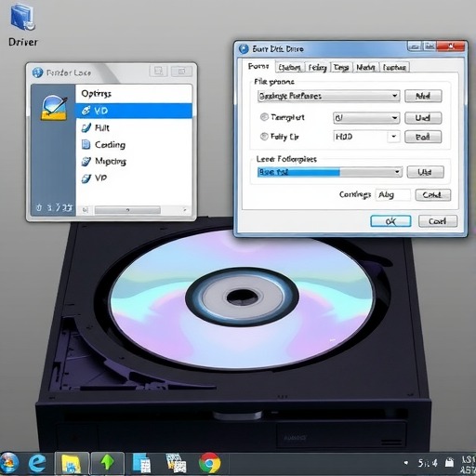Screen dimensions: 476x476
Task: Click the Ubd button
Action: (425, 172)
